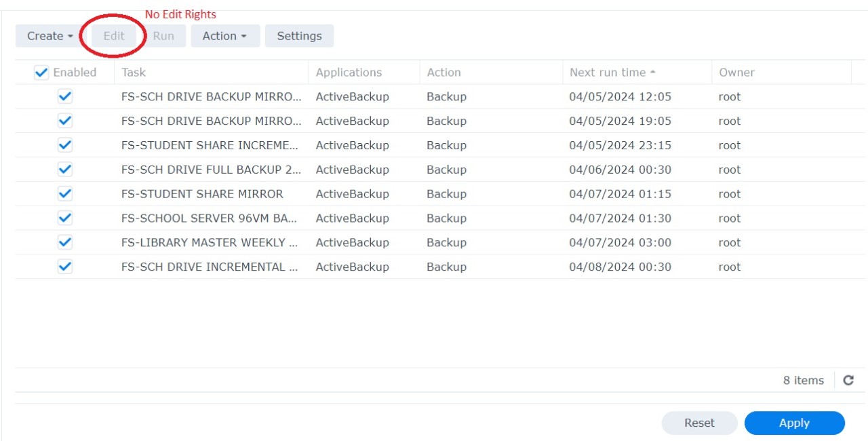The width and height of the screenshot is (868, 441).
Task: Disable the FS-STUDENT SHARE INCREME... task checkbox
Action: 65,145
